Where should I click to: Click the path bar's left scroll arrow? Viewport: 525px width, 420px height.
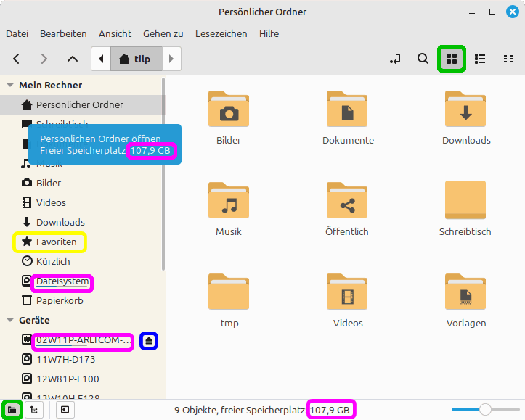(x=101, y=59)
